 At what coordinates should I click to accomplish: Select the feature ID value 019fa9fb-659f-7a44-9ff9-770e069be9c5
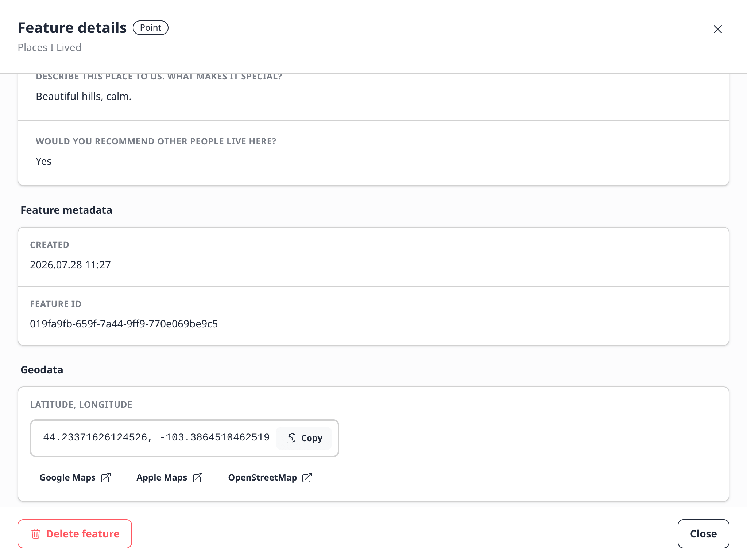(124, 324)
